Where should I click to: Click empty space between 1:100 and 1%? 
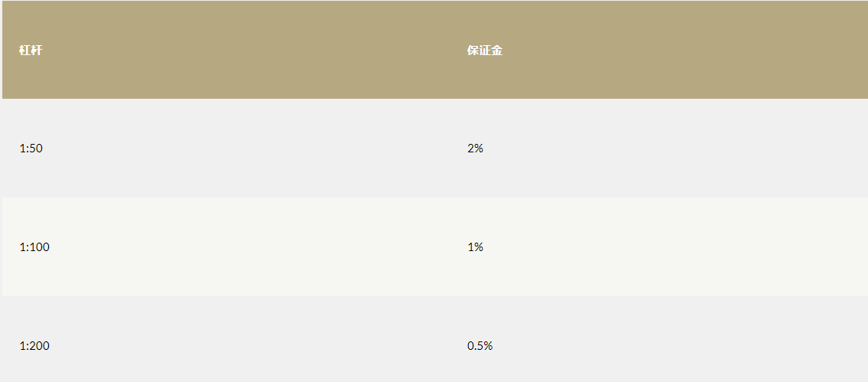click(x=258, y=247)
